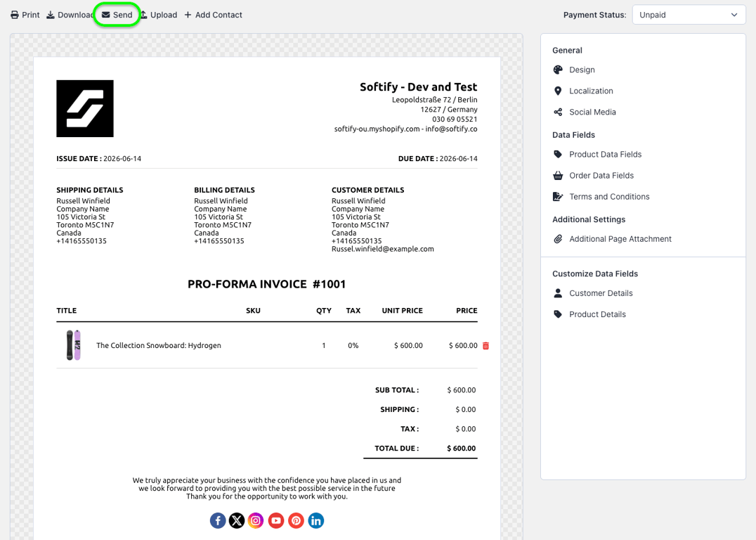The width and height of the screenshot is (756, 540).
Task: Send the invoice by email
Action: coord(117,15)
